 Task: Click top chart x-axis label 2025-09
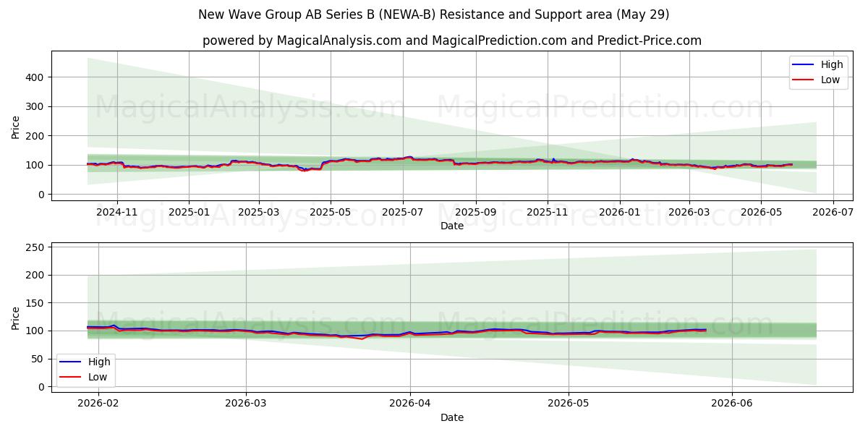point(475,213)
